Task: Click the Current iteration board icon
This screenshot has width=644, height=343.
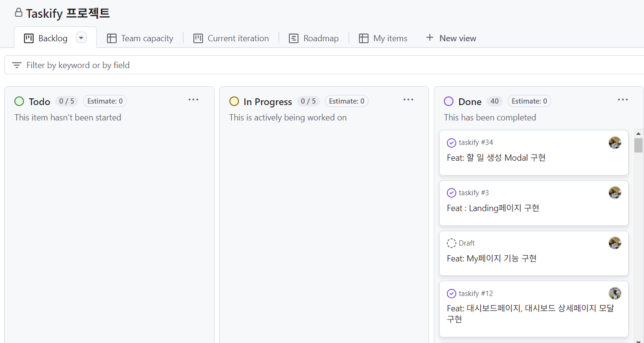Action: [x=198, y=38]
